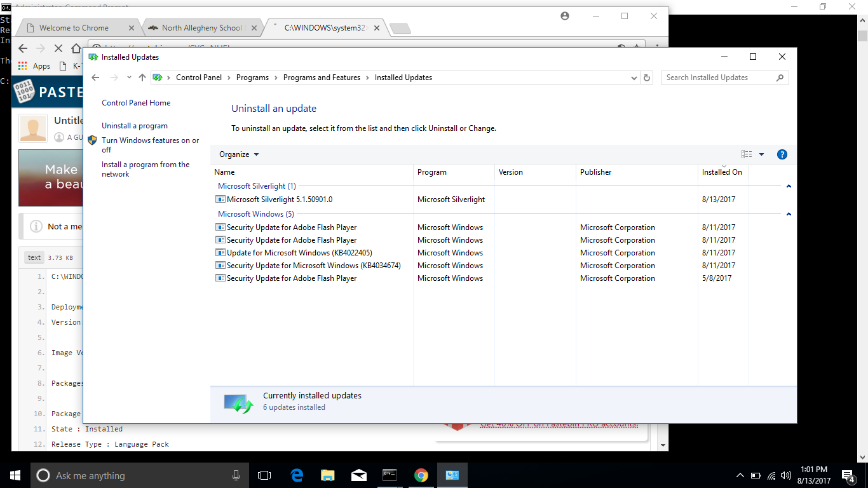
Task: Click the Cortana microphone icon
Action: tap(236, 475)
